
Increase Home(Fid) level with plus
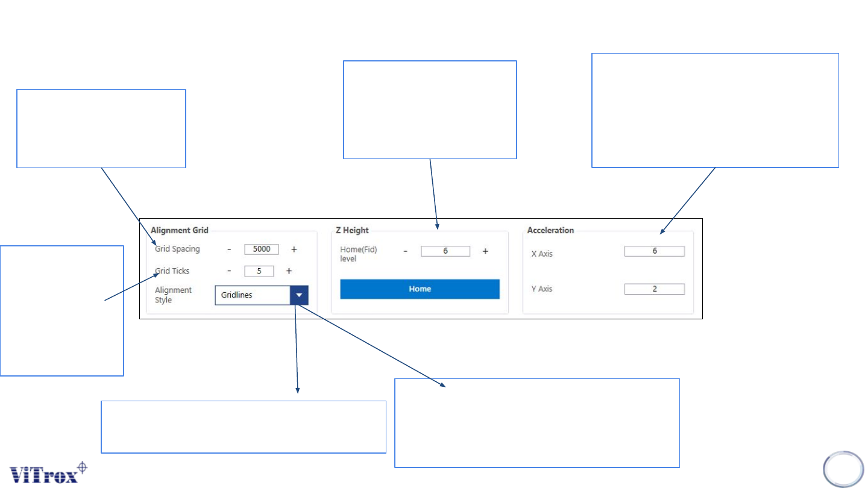485,251
